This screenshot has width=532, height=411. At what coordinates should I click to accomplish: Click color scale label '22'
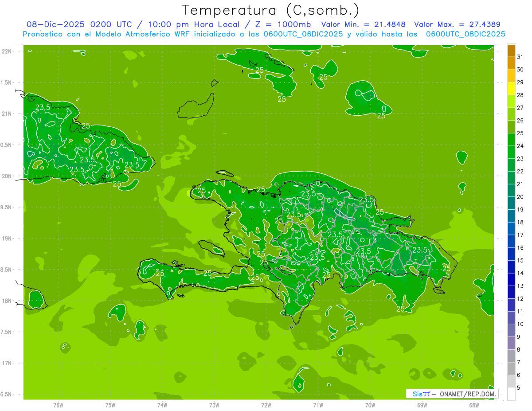click(x=520, y=172)
